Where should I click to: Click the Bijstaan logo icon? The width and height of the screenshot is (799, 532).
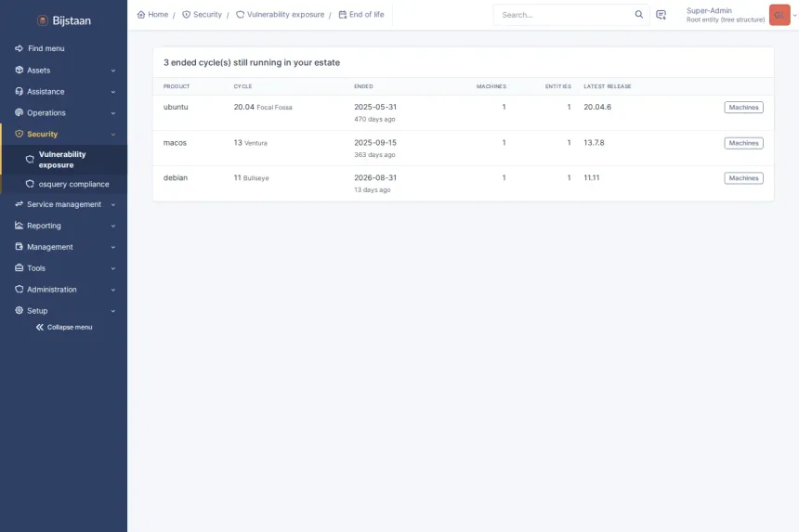click(x=43, y=20)
